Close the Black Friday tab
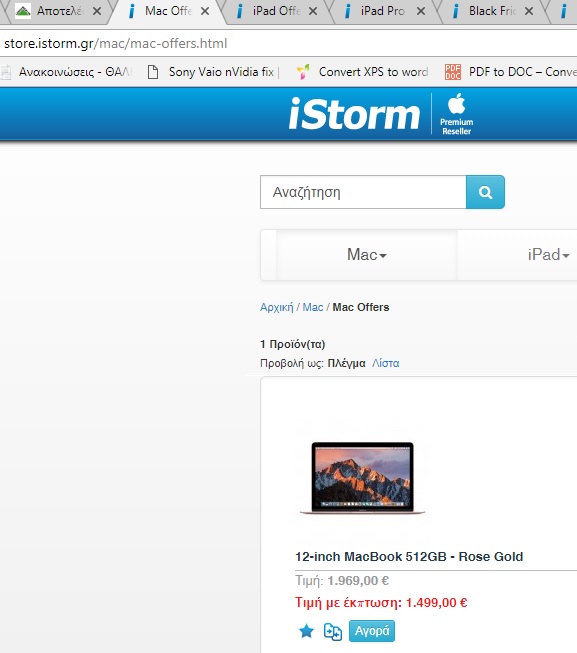577x653 pixels. point(529,11)
